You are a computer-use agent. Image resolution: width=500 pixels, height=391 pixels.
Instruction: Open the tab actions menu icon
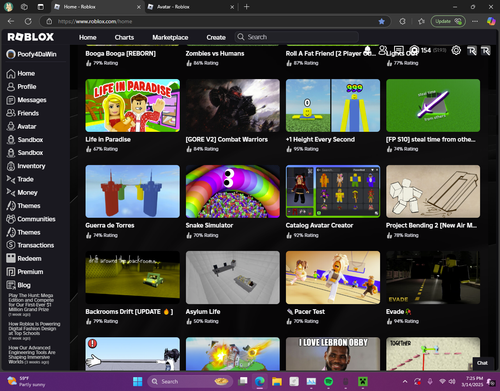click(x=40, y=7)
